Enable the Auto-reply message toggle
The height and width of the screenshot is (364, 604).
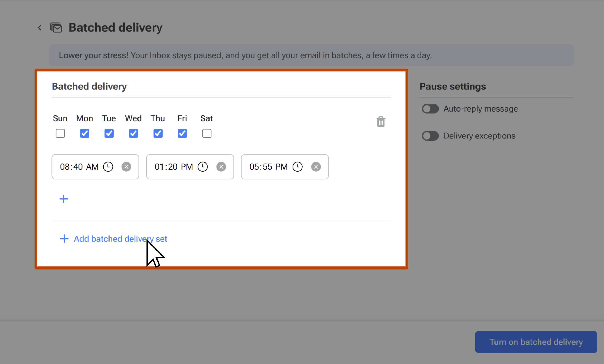coord(430,109)
